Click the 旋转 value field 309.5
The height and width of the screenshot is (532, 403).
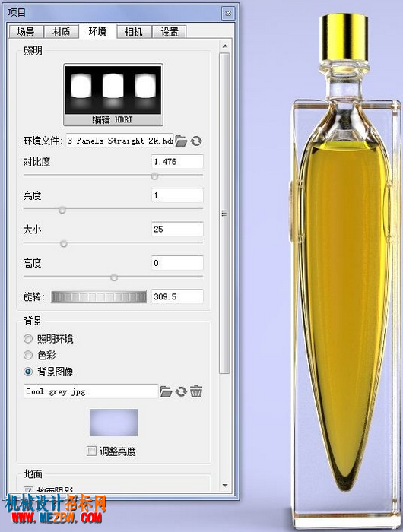[x=177, y=296]
